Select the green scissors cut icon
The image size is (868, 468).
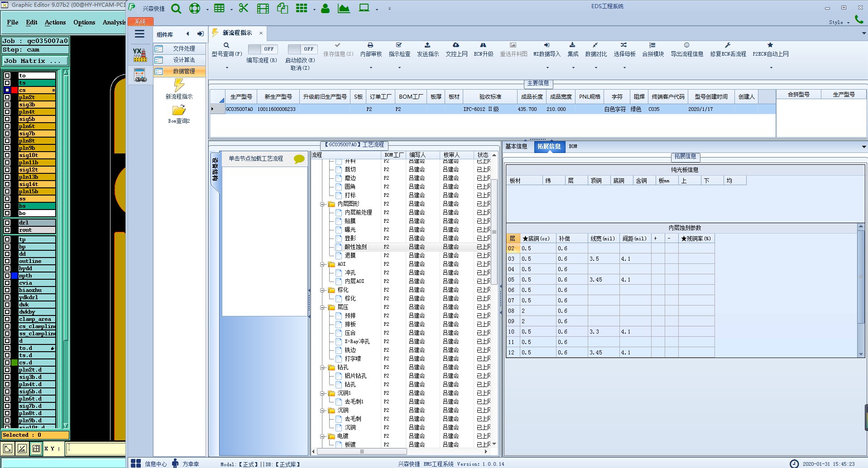244,9
